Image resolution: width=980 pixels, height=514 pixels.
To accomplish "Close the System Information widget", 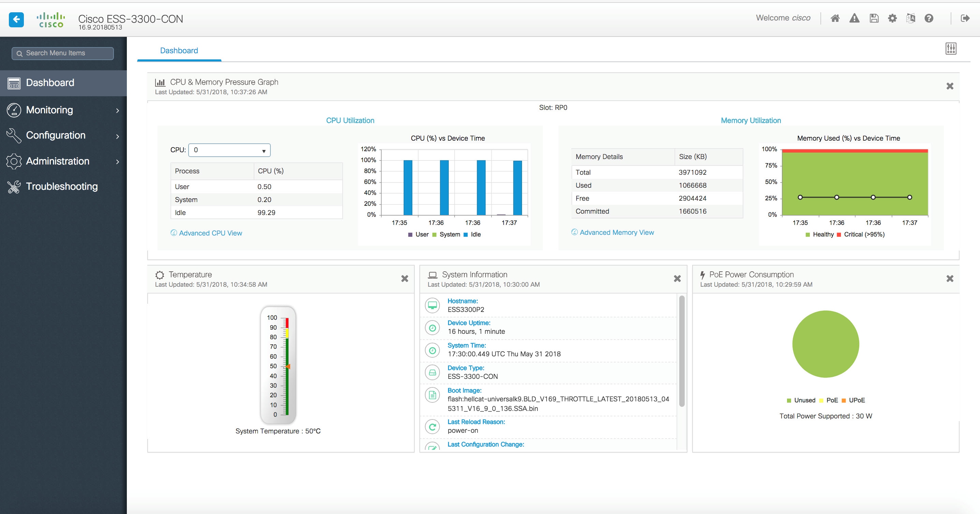I will coord(677,279).
